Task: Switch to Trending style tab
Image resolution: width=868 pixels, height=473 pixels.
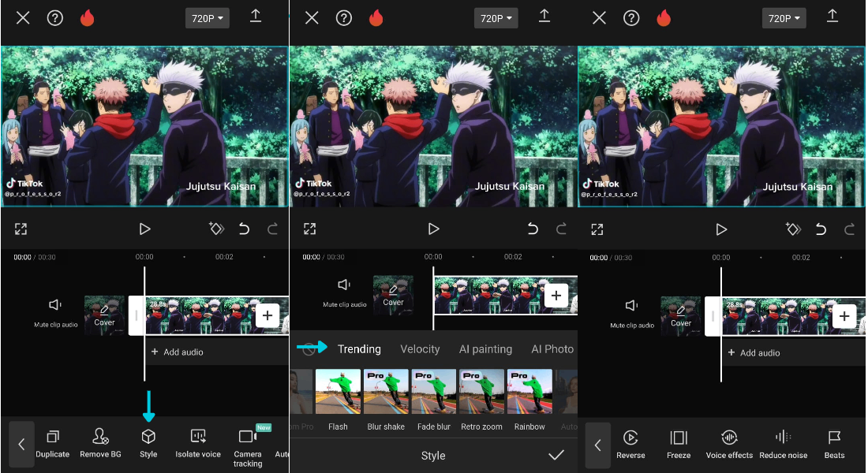Action: coord(359,349)
